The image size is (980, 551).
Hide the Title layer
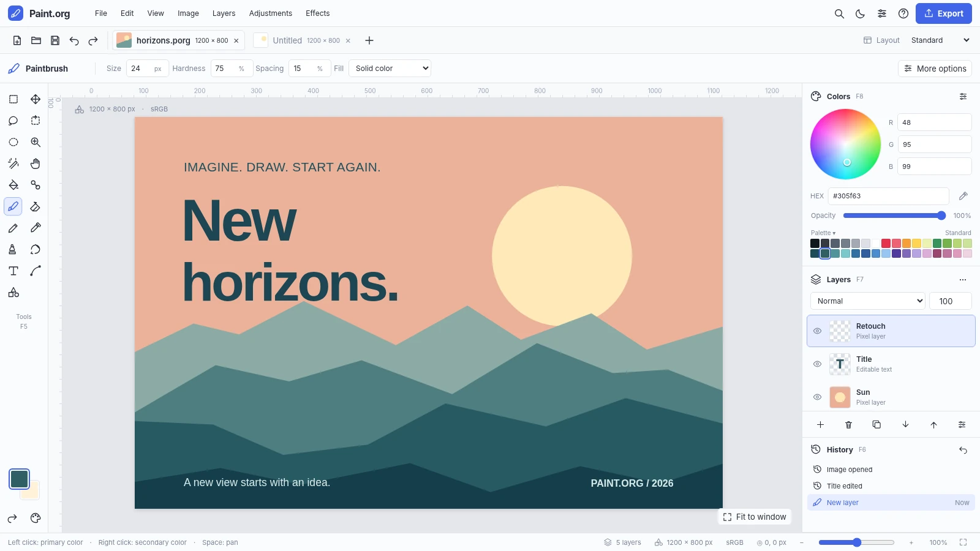click(817, 364)
